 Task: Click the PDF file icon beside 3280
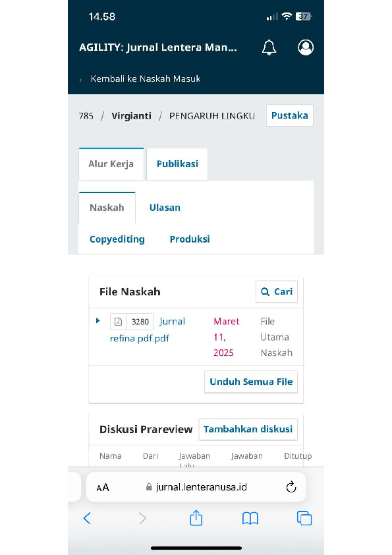tap(118, 322)
